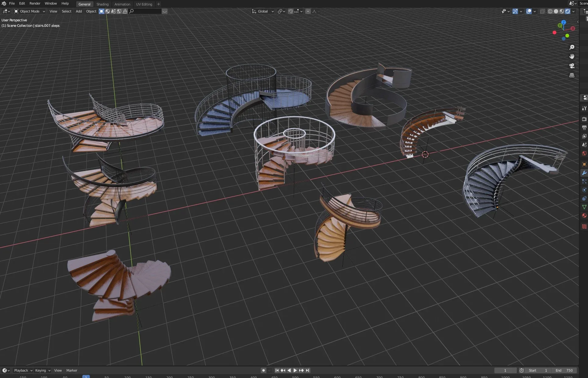Adjust the current frame field in the timeline
This screenshot has width=588, height=378.
click(x=505, y=370)
